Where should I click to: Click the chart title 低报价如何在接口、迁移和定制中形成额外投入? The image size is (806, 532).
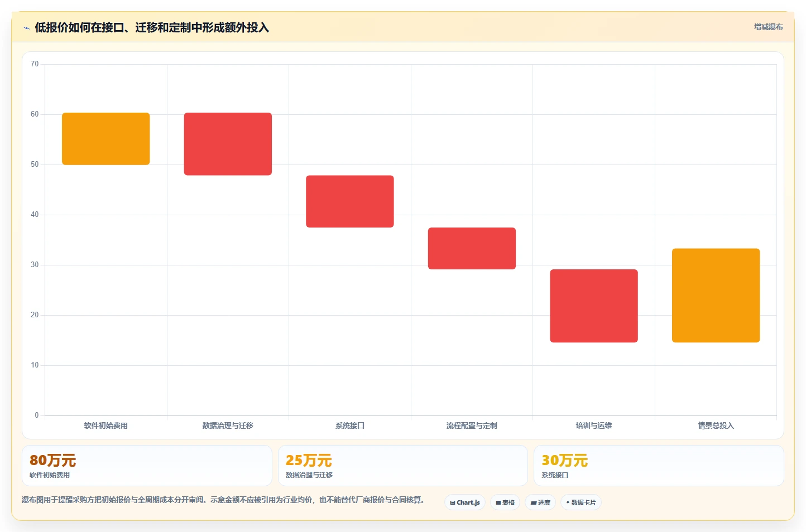pos(152,27)
